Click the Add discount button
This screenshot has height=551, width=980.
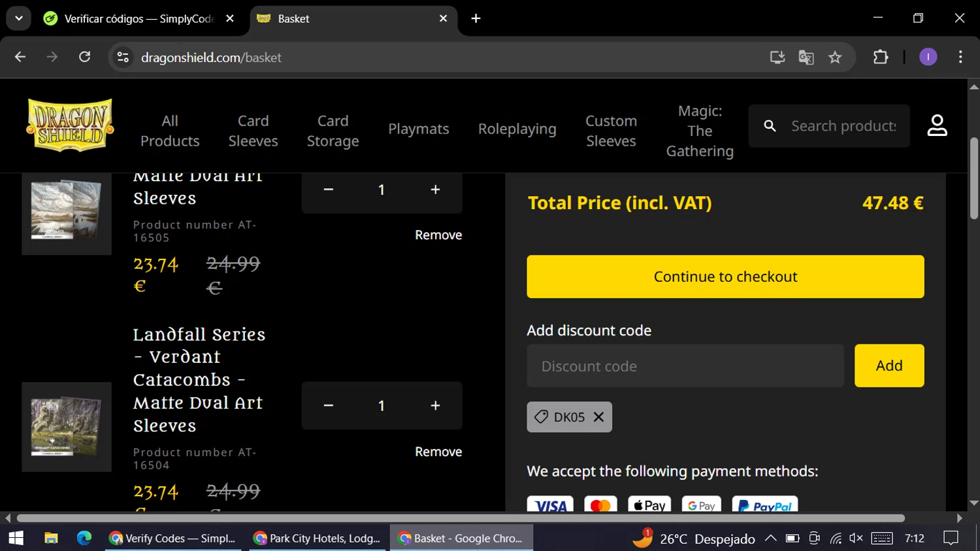pyautogui.click(x=889, y=366)
